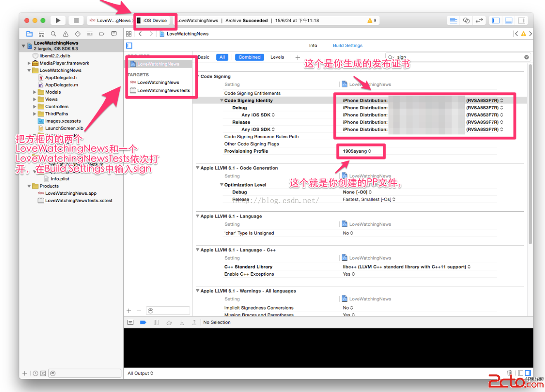Add a build setting with plus button
This screenshot has height=392, width=545.
pyautogui.click(x=298, y=57)
